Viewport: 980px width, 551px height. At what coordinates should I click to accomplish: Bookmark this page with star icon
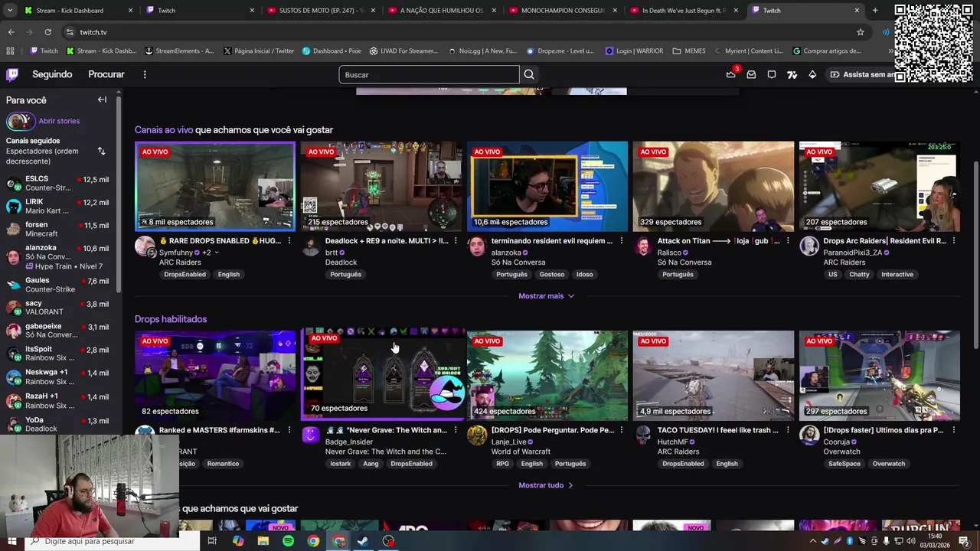861,32
